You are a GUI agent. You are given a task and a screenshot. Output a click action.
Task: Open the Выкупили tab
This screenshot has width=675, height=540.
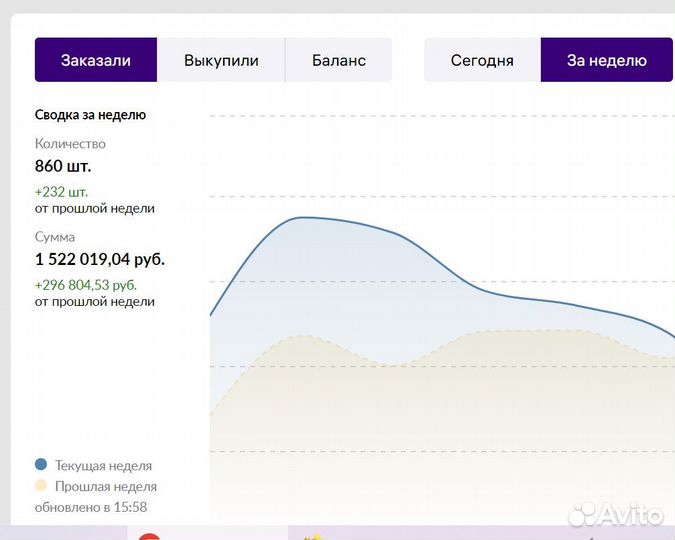(221, 60)
